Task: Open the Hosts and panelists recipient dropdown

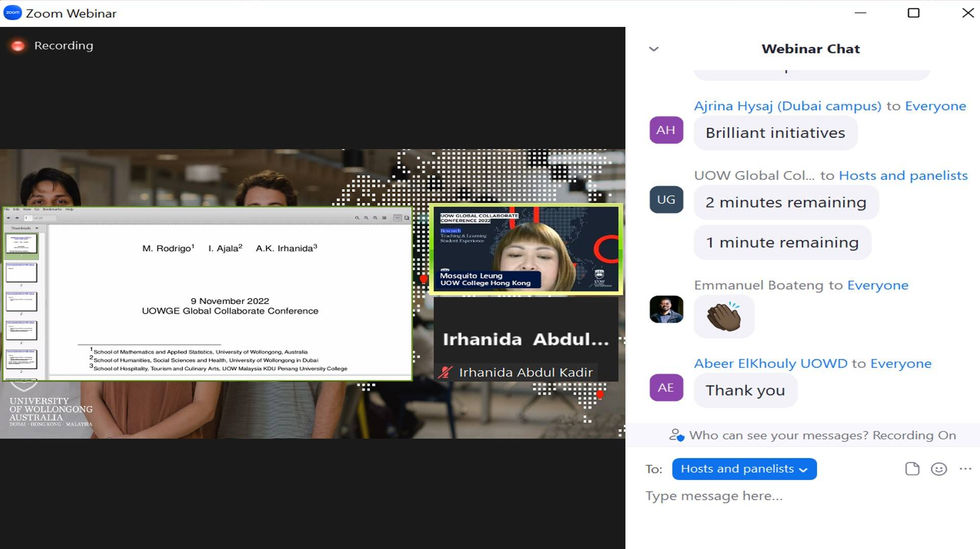Action: pos(744,469)
